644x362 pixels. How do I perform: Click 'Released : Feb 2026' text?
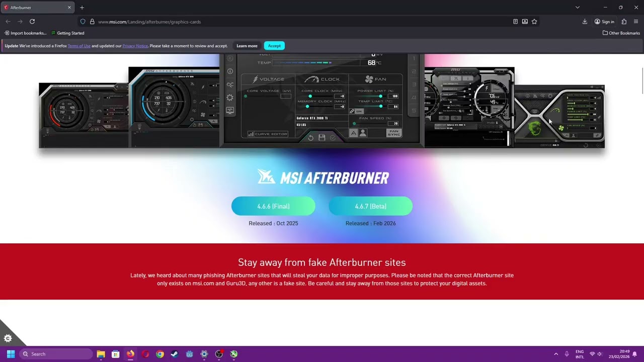click(370, 223)
